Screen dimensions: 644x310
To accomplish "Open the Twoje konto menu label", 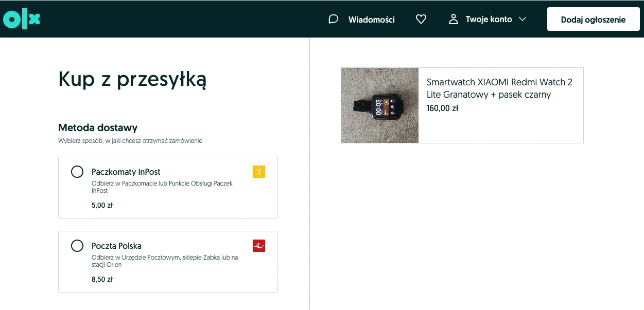I will click(x=489, y=20).
